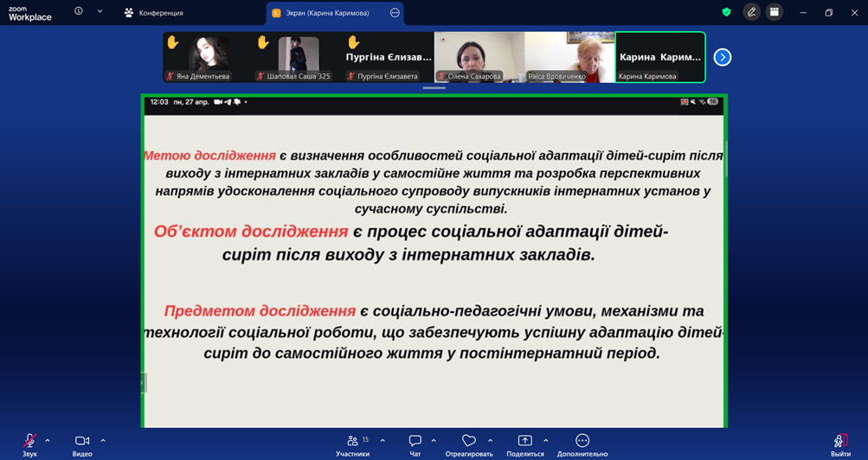Click the green encryption shield icon

pyautogui.click(x=726, y=12)
